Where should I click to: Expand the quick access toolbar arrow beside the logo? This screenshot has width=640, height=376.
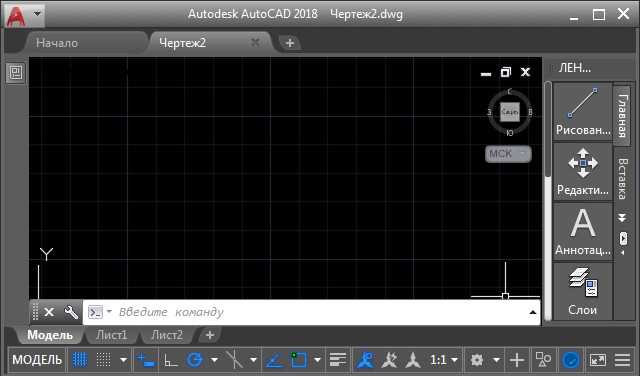[x=37, y=14]
